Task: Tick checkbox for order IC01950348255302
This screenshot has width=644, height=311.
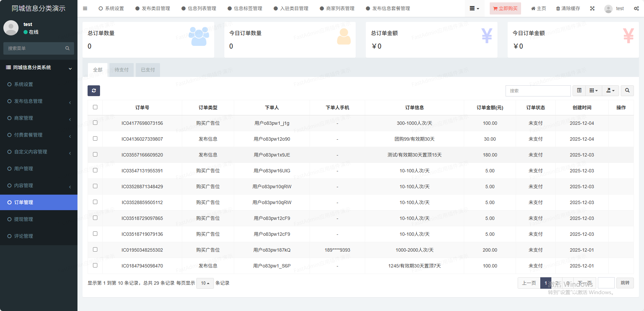Action: [95, 250]
